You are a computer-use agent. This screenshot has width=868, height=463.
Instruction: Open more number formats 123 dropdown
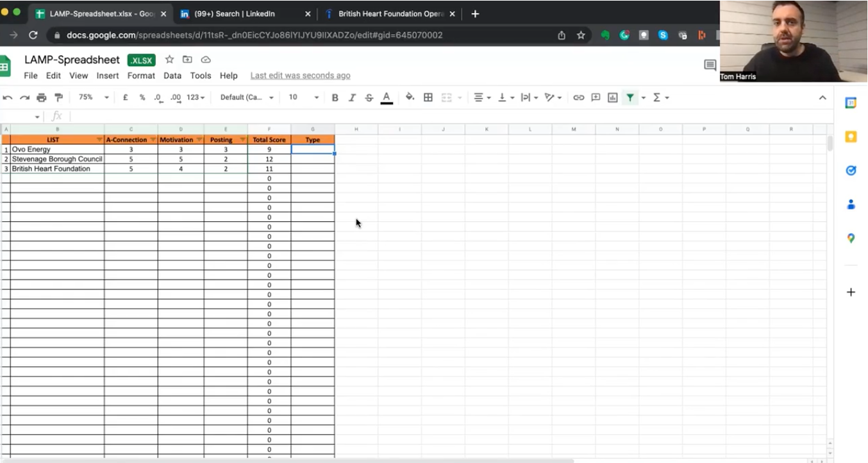click(196, 97)
